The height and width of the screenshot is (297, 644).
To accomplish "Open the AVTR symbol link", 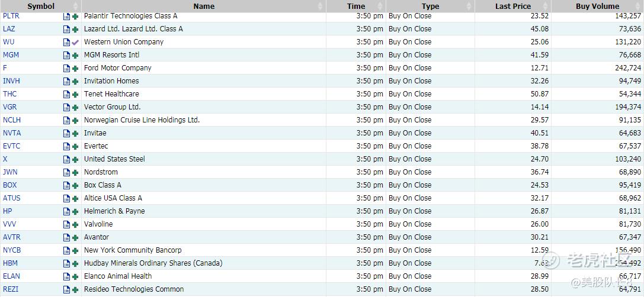I will click(11, 237).
